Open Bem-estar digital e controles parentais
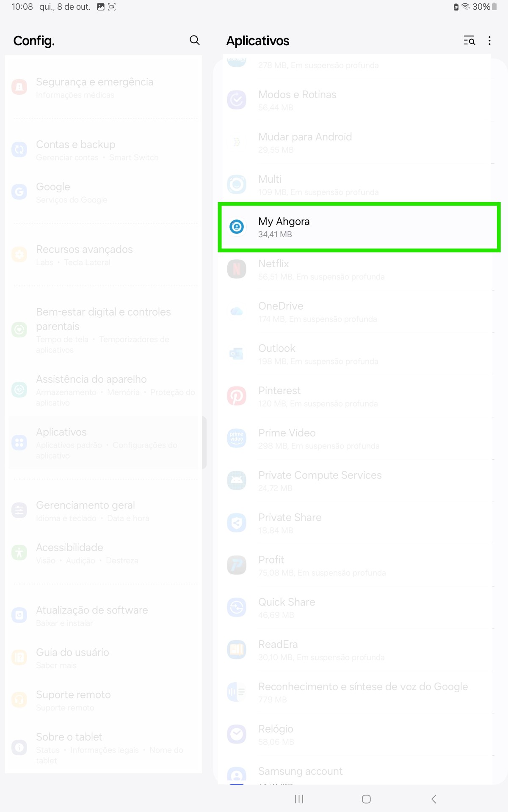Viewport: 508px width, 812px height. click(x=103, y=330)
